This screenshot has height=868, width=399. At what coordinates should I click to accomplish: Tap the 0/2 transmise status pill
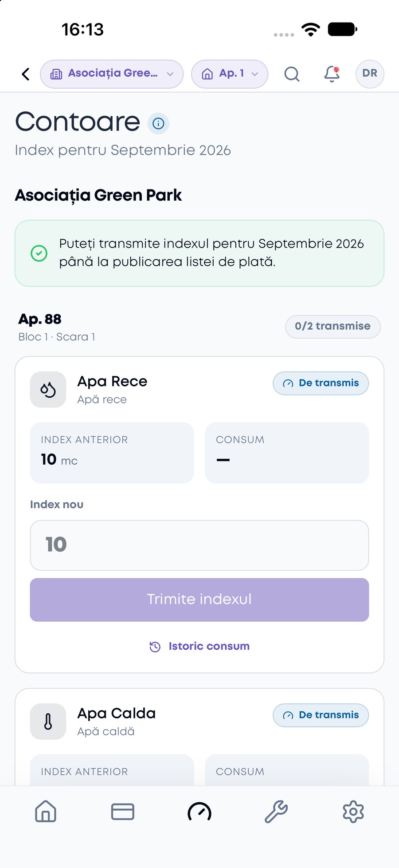pyautogui.click(x=333, y=327)
